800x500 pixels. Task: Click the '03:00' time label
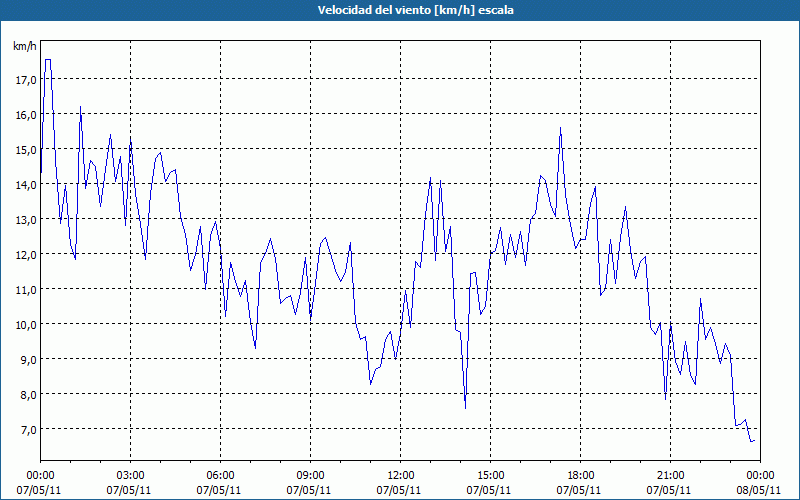tap(130, 476)
